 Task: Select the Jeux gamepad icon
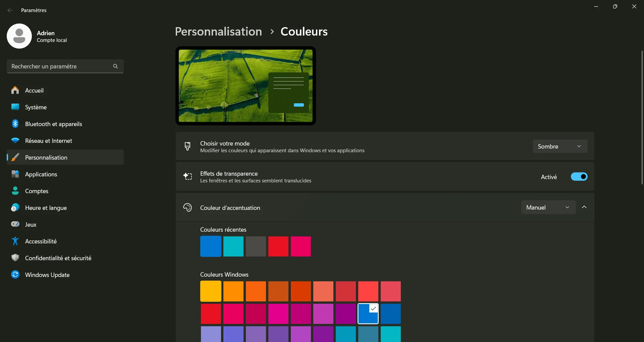(x=15, y=224)
